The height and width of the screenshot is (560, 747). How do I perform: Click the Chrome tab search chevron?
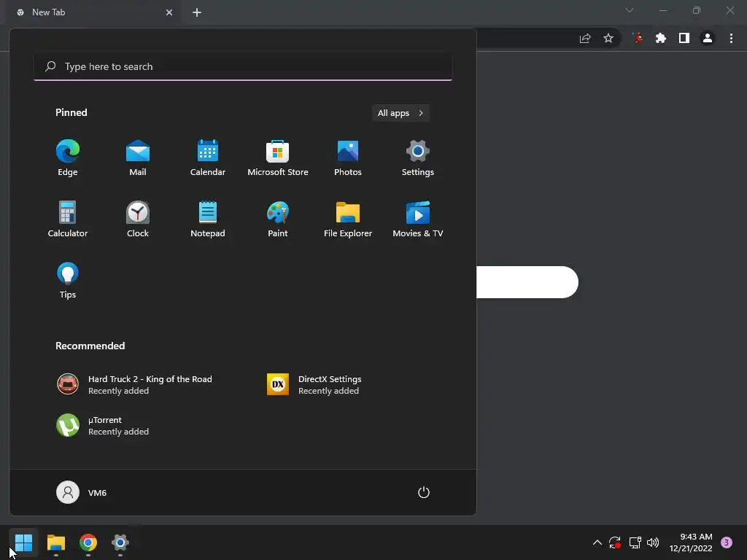[x=630, y=10]
